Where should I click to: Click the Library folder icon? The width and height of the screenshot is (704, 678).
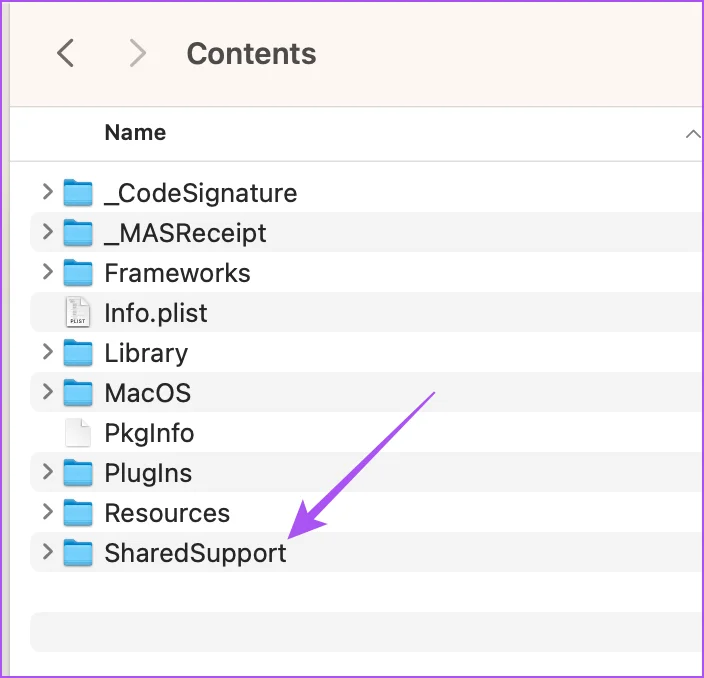tap(78, 353)
